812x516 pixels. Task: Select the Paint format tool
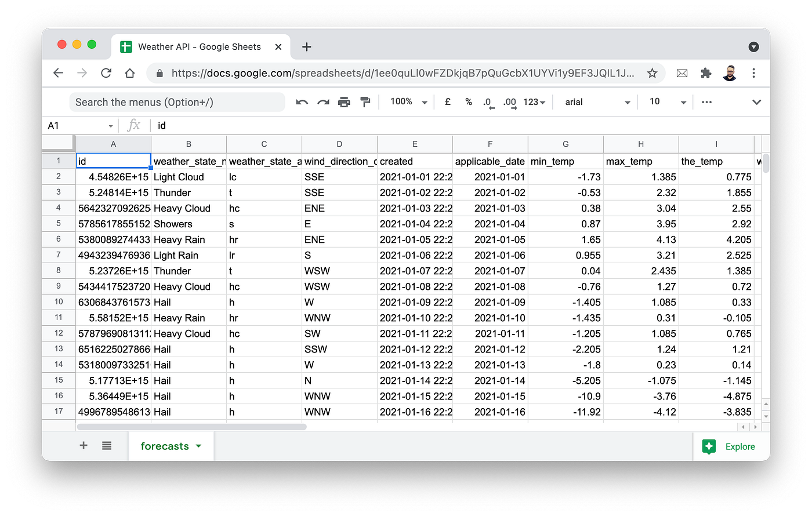[x=365, y=101]
